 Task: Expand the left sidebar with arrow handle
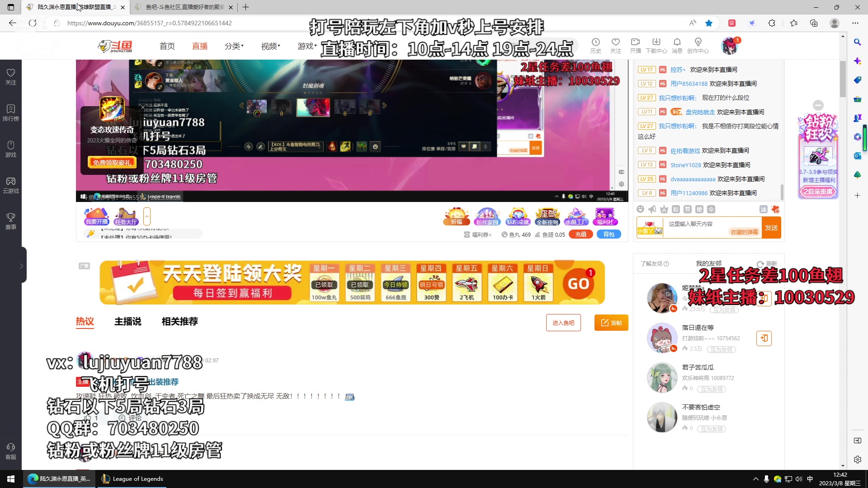21,266
